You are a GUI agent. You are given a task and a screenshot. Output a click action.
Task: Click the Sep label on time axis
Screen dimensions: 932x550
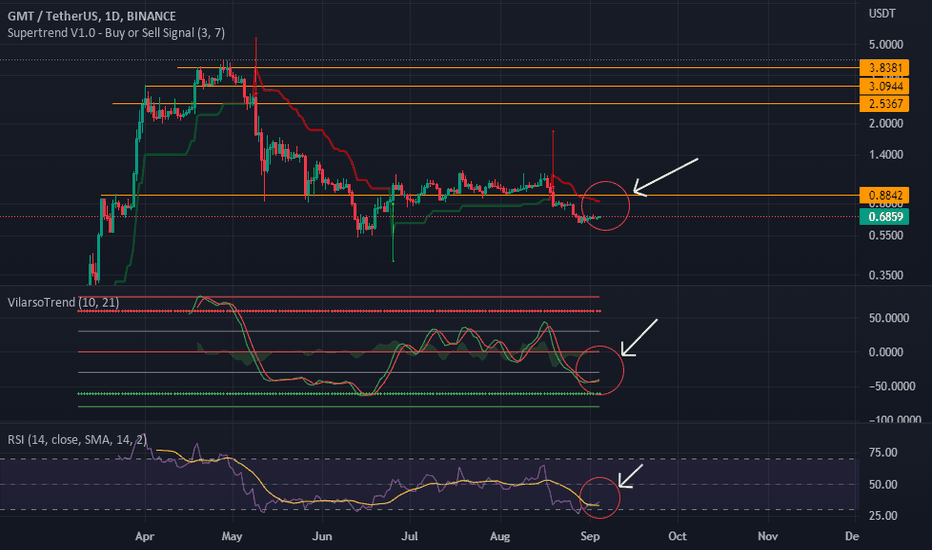tap(590, 536)
